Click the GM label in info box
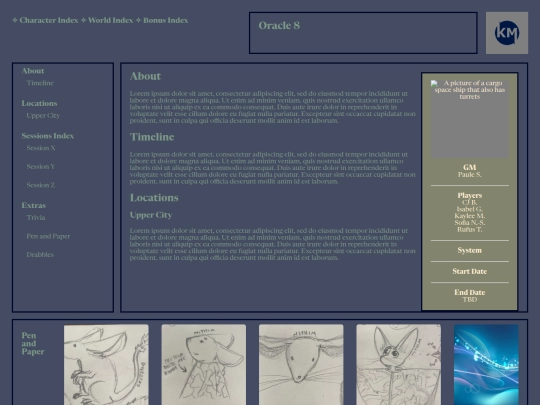Image resolution: width=540 pixels, height=405 pixels. [469, 167]
